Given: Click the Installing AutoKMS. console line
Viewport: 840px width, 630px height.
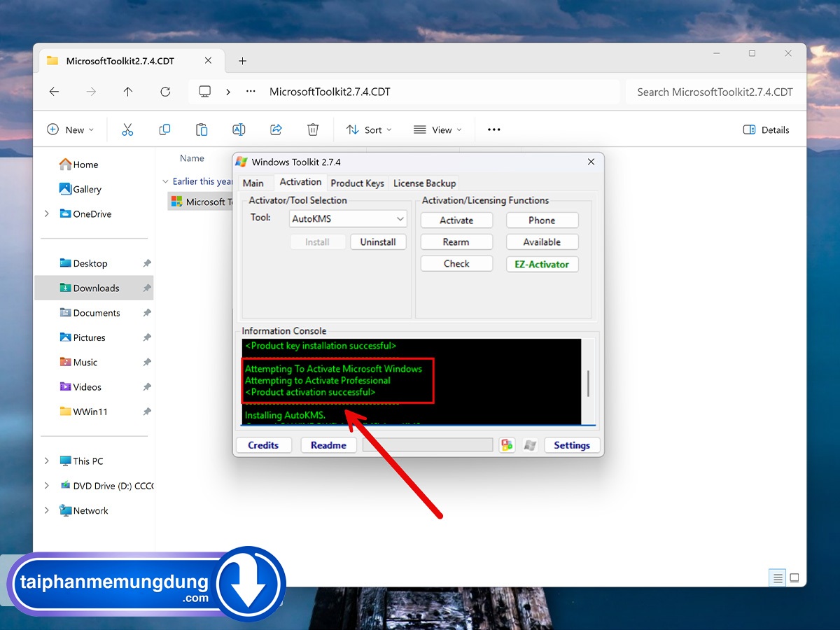Looking at the screenshot, I should (x=285, y=415).
